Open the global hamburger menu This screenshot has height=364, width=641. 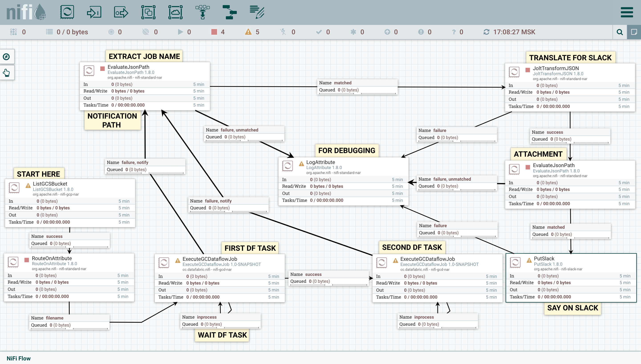click(x=627, y=12)
